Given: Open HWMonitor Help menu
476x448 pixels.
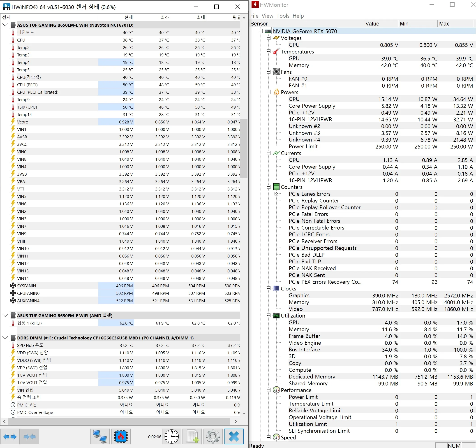Looking at the screenshot, I should coord(298,16).
